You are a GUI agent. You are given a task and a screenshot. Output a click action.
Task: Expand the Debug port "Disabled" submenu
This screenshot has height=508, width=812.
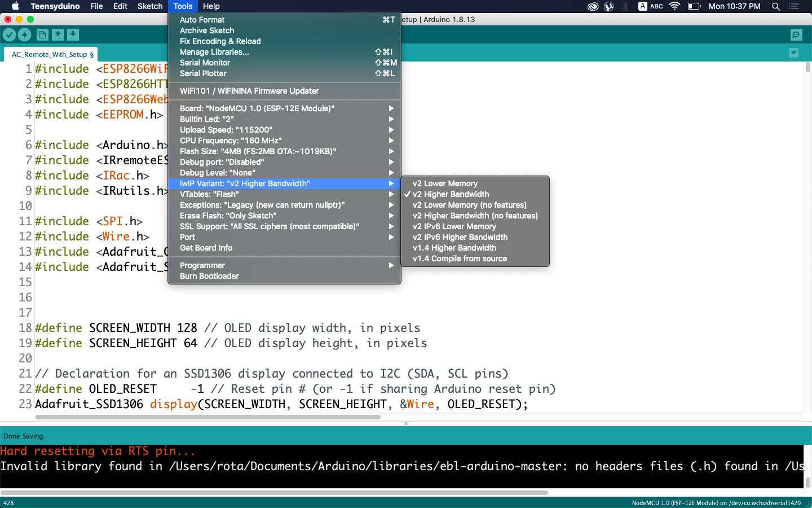click(x=284, y=162)
